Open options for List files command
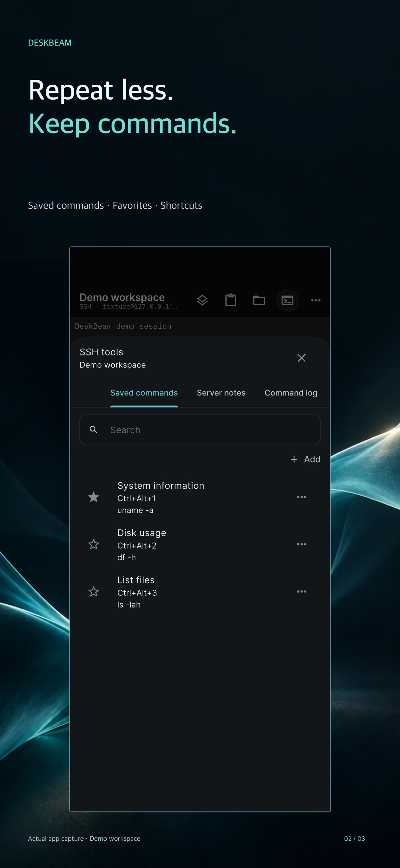 click(301, 591)
